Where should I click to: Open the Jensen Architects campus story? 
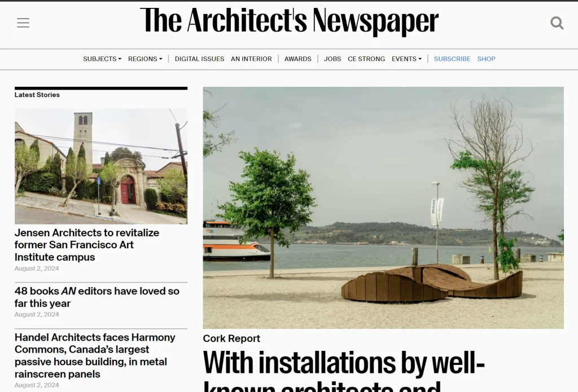86,244
